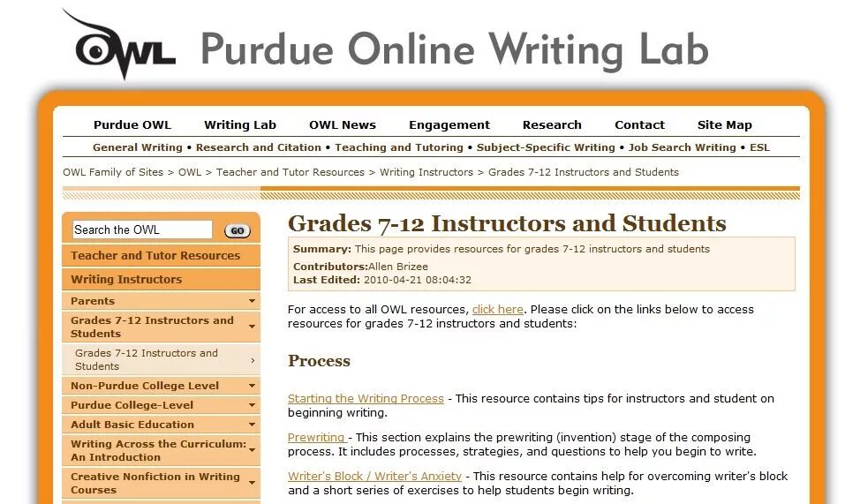Click the GO search button
This screenshot has width=845, height=504.
(x=238, y=230)
